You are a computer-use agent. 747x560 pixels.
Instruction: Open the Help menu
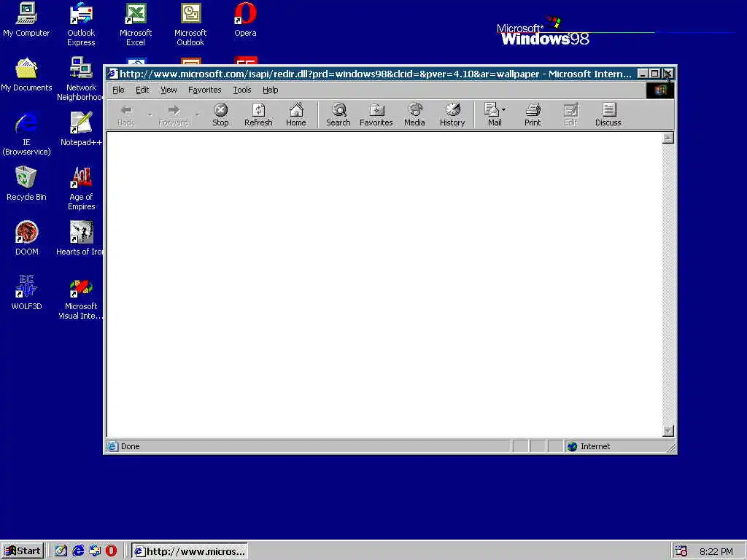[270, 90]
